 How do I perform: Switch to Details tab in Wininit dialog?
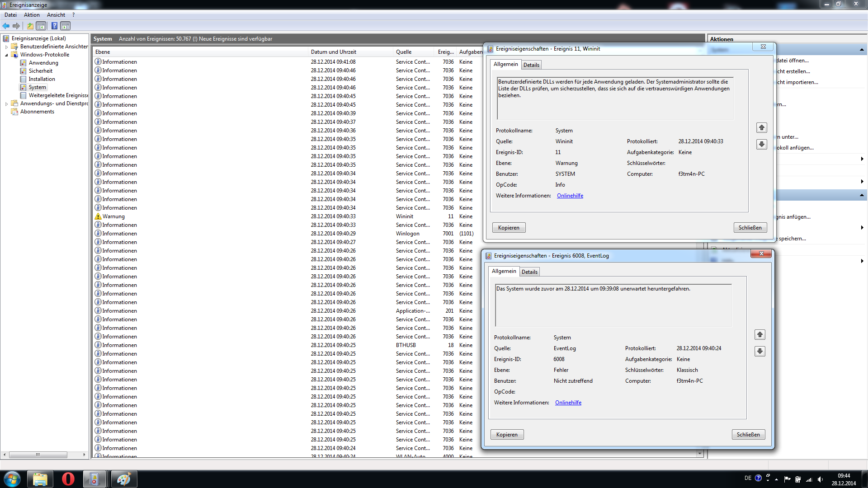tap(531, 65)
